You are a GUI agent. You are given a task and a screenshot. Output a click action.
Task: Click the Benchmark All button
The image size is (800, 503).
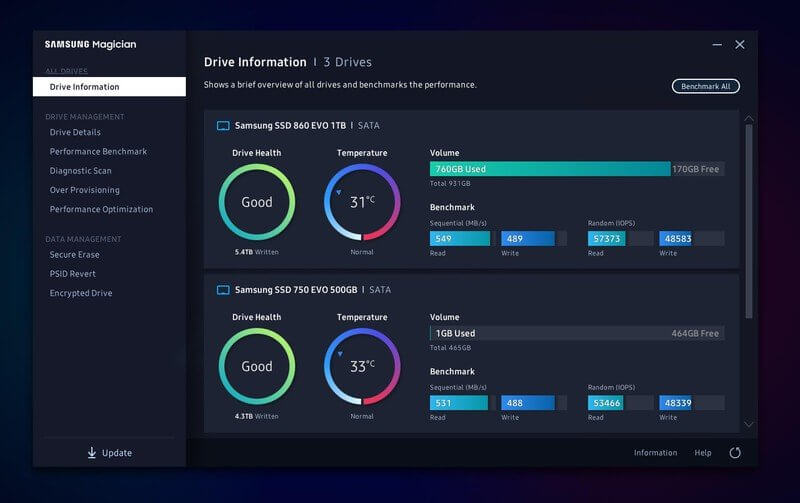point(706,86)
